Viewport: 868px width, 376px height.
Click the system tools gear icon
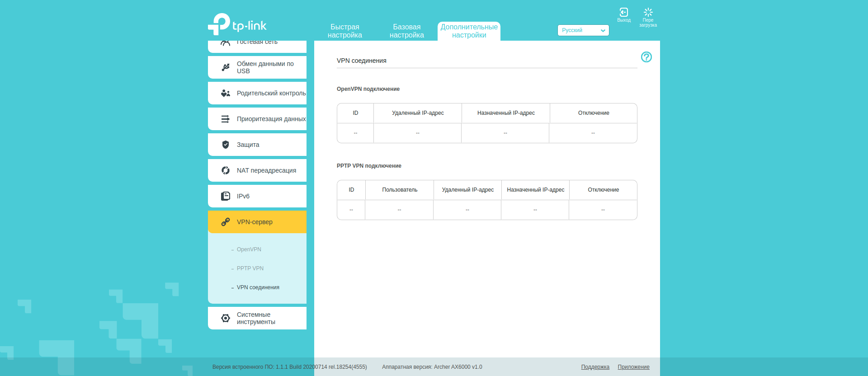coord(226,318)
